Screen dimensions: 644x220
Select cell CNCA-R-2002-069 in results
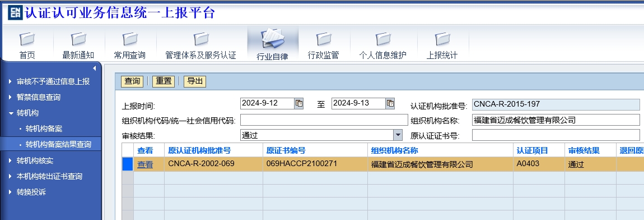213,164
